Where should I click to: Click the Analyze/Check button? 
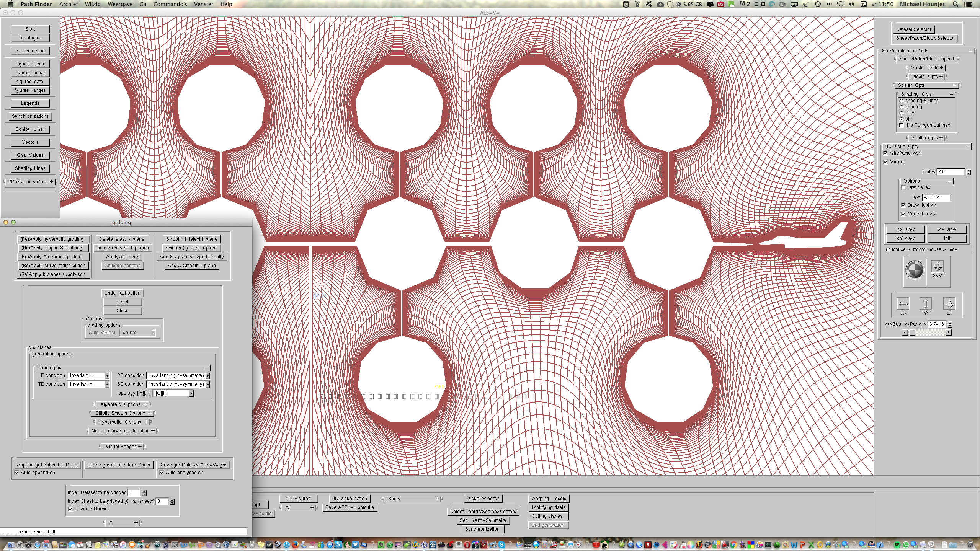(x=122, y=257)
